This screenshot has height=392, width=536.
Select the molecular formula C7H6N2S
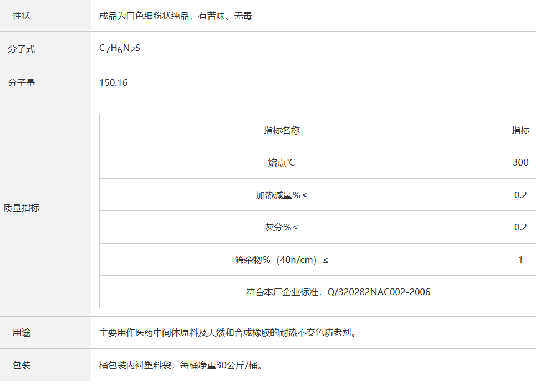[x=120, y=48]
